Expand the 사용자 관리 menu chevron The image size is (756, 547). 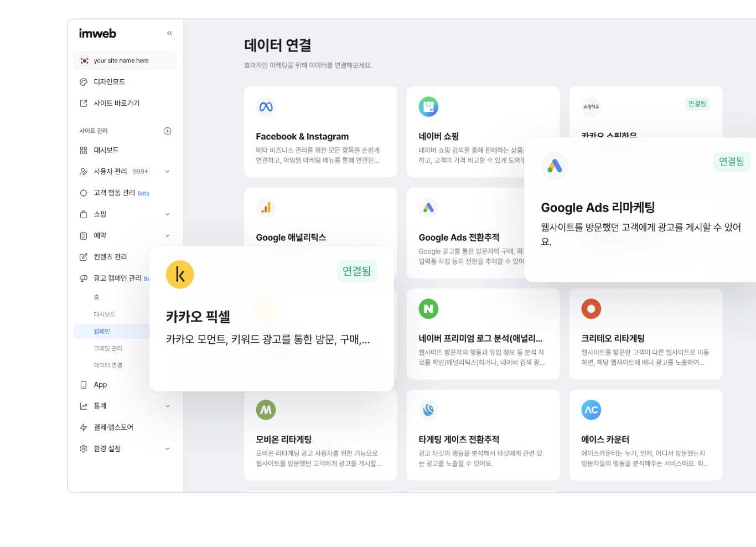tap(168, 172)
